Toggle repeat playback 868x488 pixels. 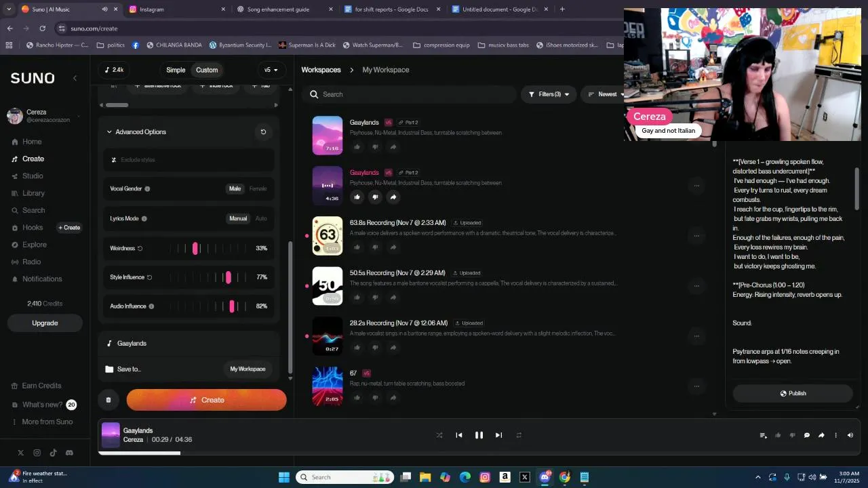point(519,435)
